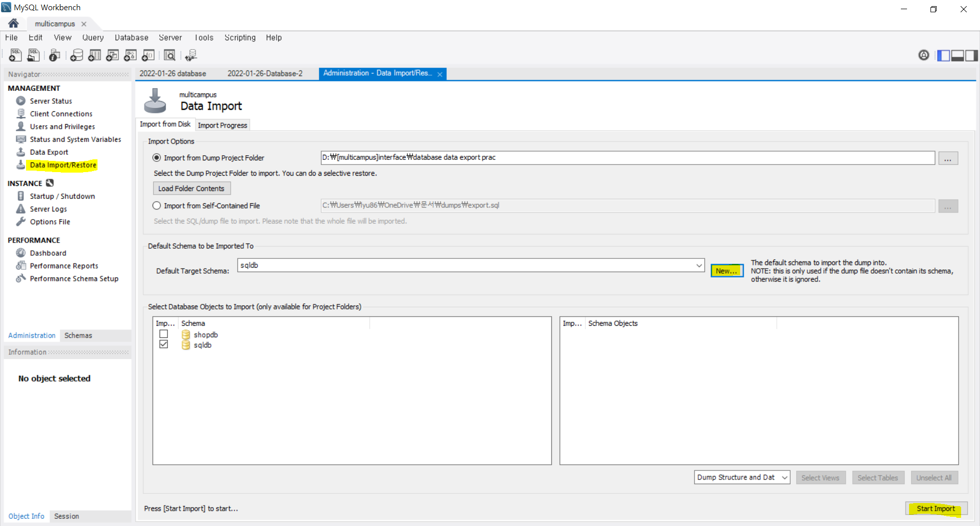
Task: Click the Load Folder Contents button
Action: point(191,188)
